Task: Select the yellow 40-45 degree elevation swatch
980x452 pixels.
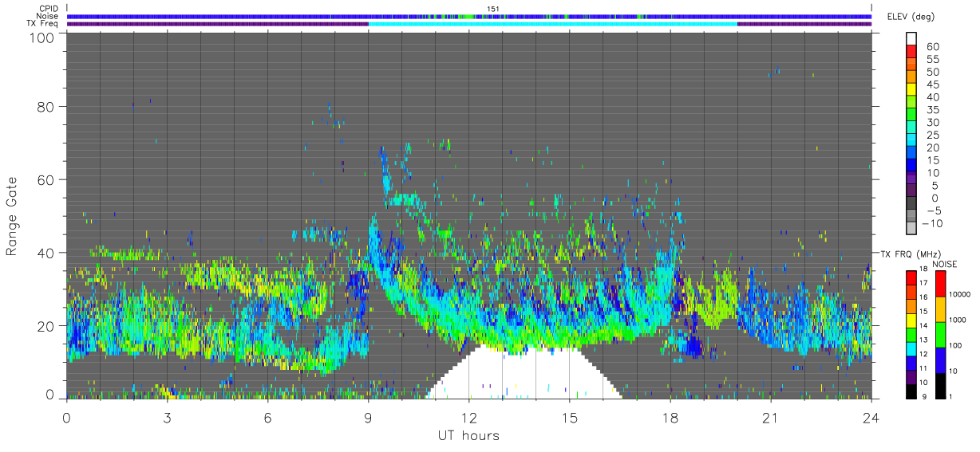Action: pos(911,91)
